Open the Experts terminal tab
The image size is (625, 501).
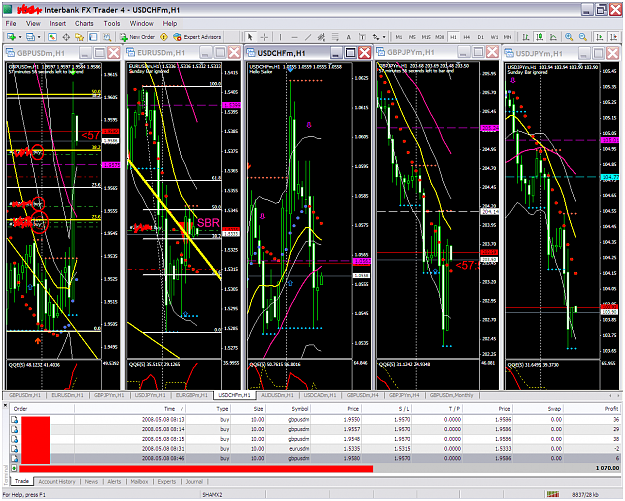pyautogui.click(x=167, y=481)
